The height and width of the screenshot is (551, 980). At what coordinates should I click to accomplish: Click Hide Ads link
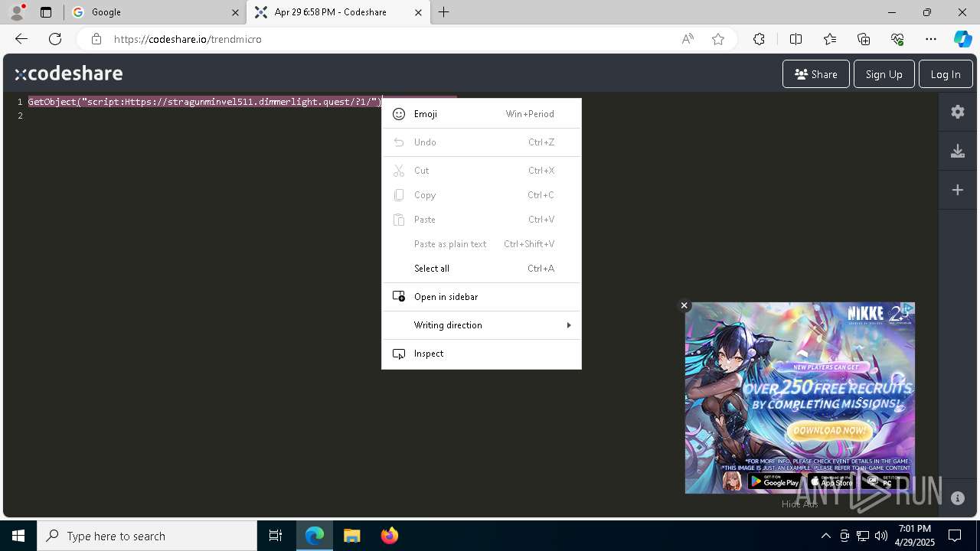(x=799, y=504)
